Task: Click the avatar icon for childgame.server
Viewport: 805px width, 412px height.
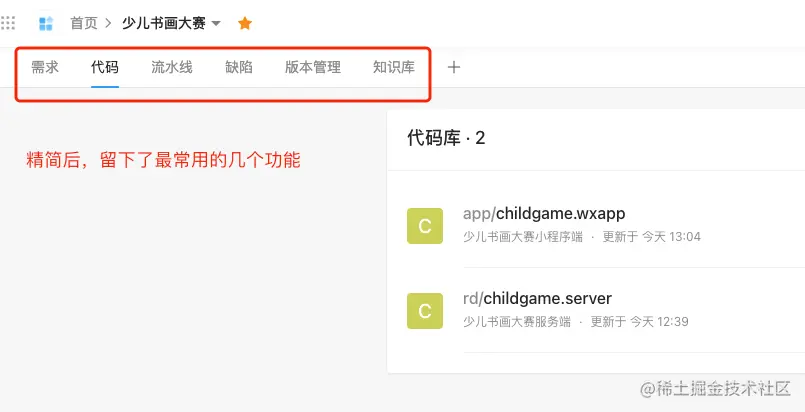Action: 425,311
